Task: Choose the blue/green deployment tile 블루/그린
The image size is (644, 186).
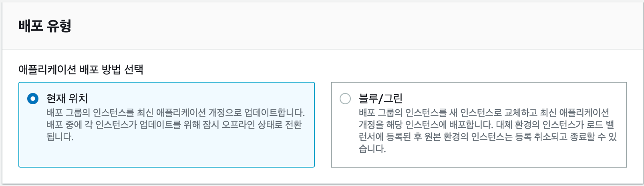Action: tap(479, 125)
